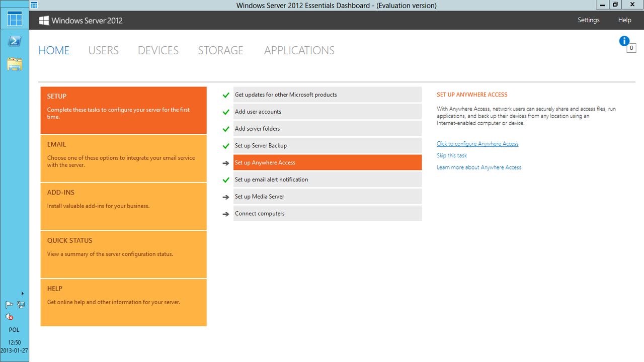This screenshot has width=644, height=362.
Task: Switch to the USERS tab
Action: (x=104, y=50)
